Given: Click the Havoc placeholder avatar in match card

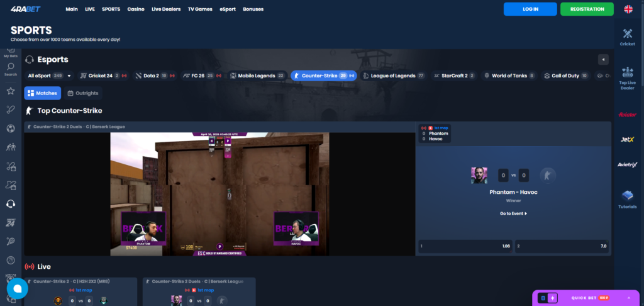Looking at the screenshot, I should [x=548, y=175].
